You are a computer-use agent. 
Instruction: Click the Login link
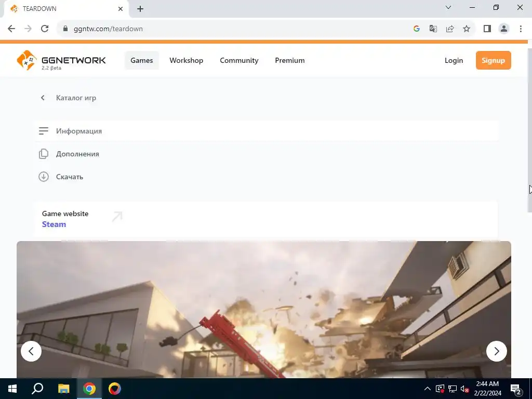click(x=454, y=60)
